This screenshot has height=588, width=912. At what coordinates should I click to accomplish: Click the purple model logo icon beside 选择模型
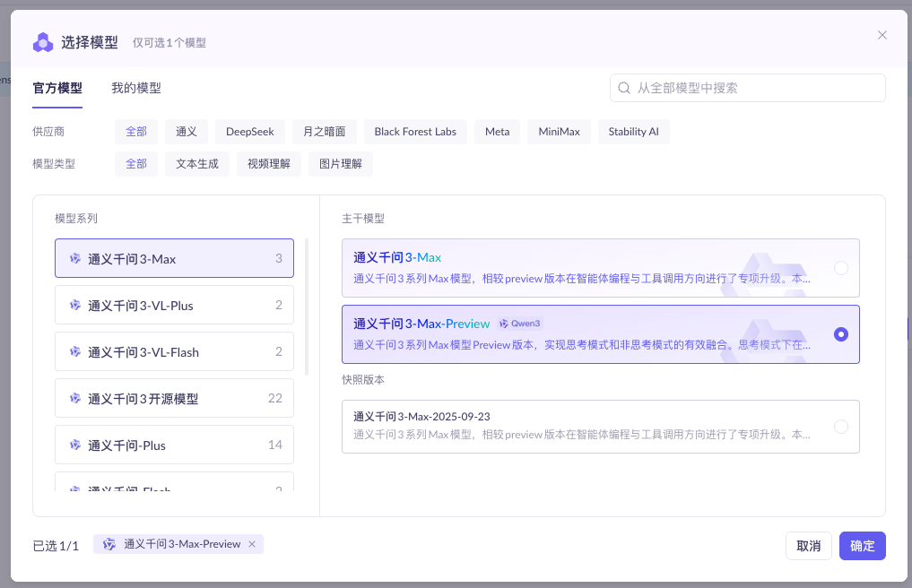(42, 42)
